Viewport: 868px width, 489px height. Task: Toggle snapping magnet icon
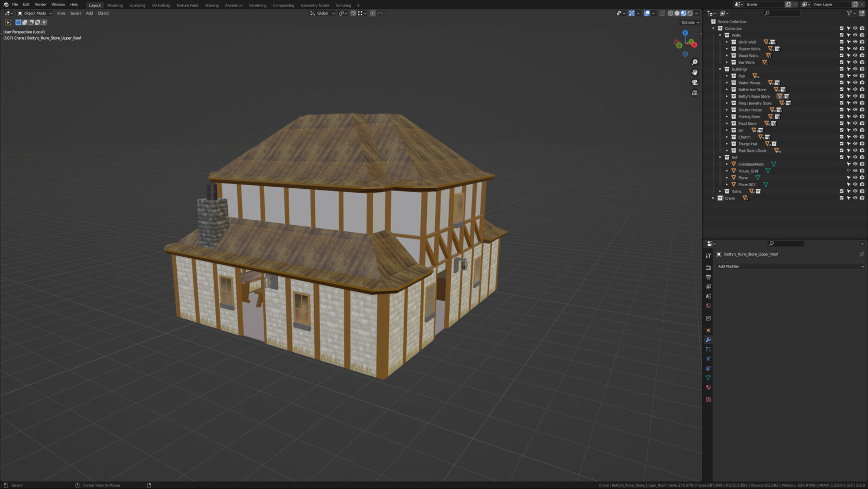(353, 13)
